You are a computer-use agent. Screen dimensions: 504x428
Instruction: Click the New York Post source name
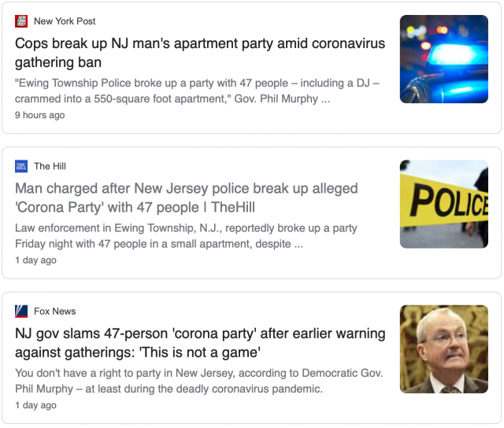(65, 21)
